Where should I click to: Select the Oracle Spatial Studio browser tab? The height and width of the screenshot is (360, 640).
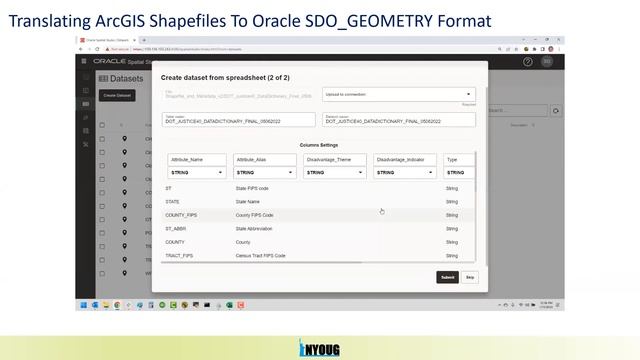coord(108,40)
